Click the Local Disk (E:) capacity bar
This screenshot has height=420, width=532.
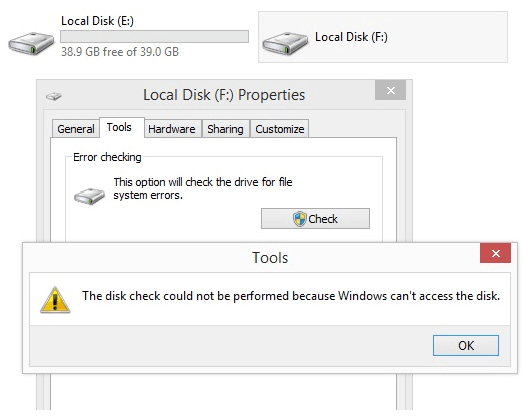point(154,37)
